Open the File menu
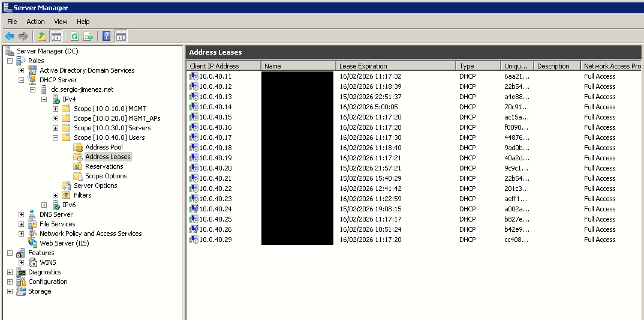This screenshot has width=644, height=320. [x=12, y=22]
